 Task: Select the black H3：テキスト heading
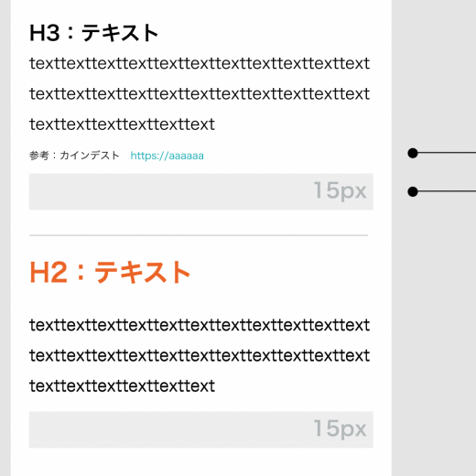93,33
